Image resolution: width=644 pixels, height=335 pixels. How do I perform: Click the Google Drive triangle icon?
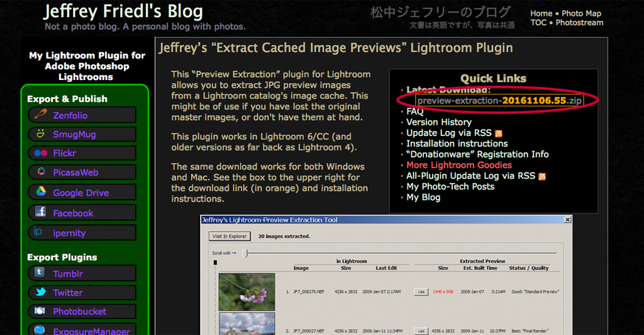[x=41, y=191]
